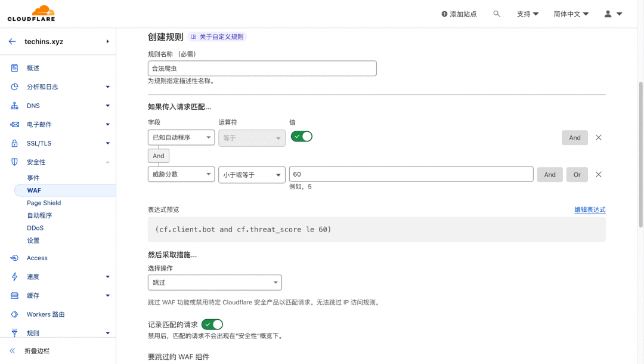Click the page vertical scrollbar
644x364 pixels.
tap(640, 155)
